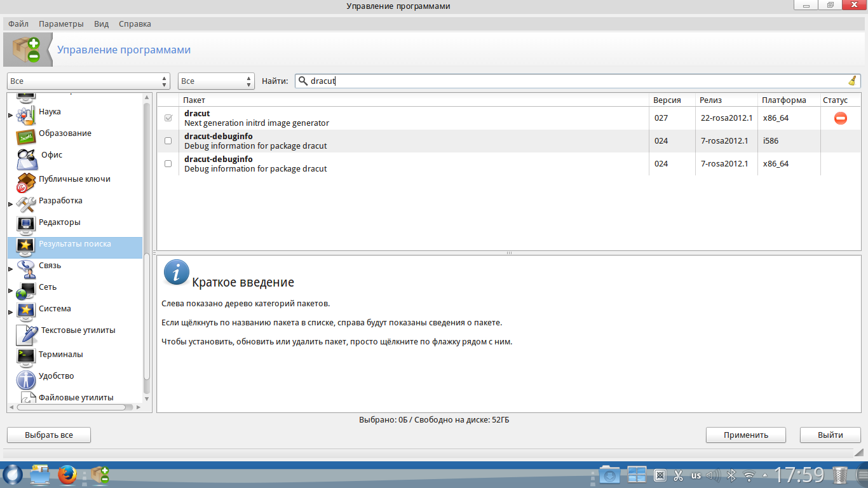Click the keyboard layout us indicator
This screenshot has height=488, width=868.
click(696, 475)
